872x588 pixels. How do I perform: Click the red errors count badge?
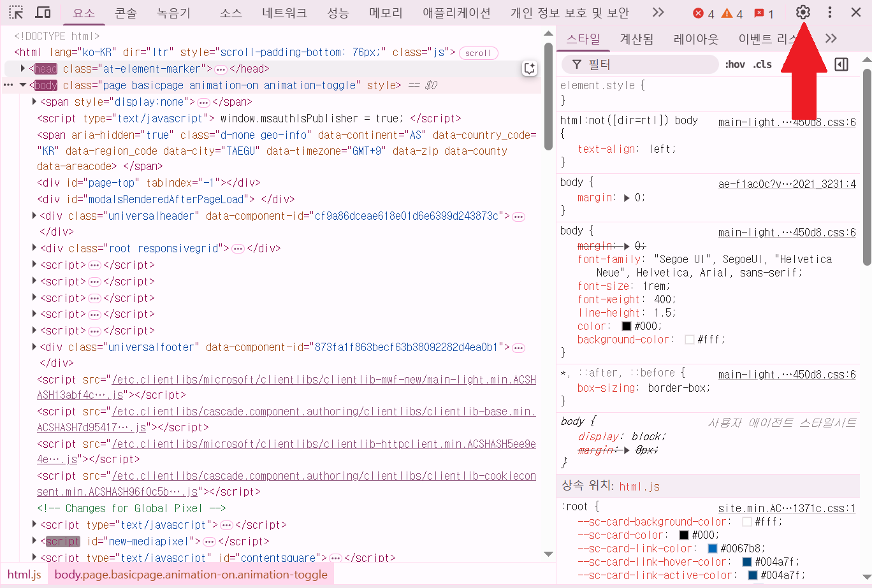(704, 13)
